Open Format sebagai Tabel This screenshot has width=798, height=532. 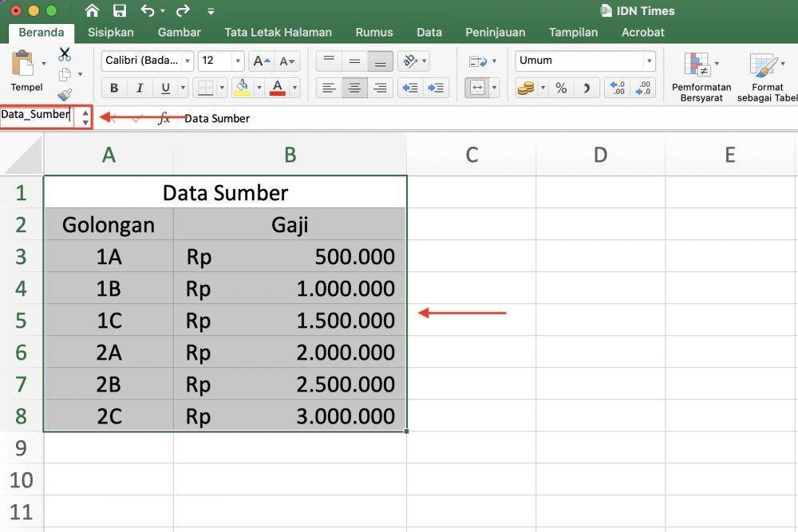click(x=768, y=77)
